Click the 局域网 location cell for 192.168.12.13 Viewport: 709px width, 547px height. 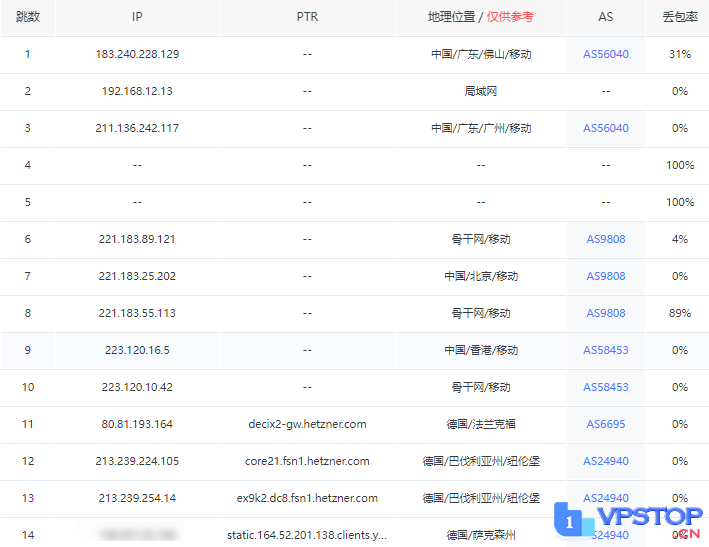481,91
